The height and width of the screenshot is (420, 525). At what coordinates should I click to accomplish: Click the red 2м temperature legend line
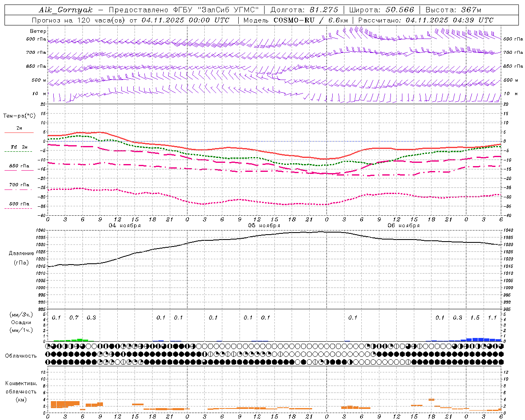coord(19,133)
